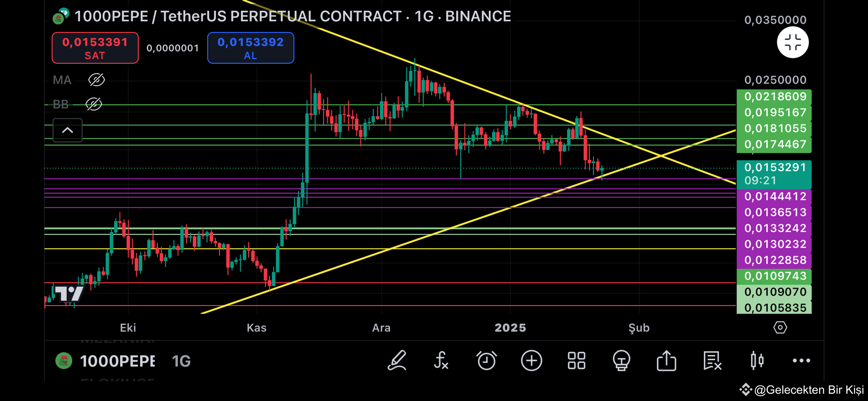Select the green 0,0174467 price label
868x401 pixels.
pyautogui.click(x=774, y=144)
